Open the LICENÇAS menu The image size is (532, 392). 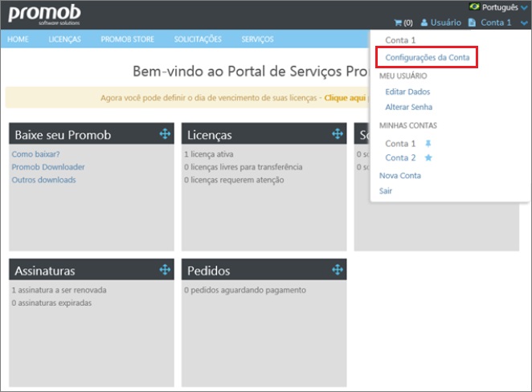[65, 39]
